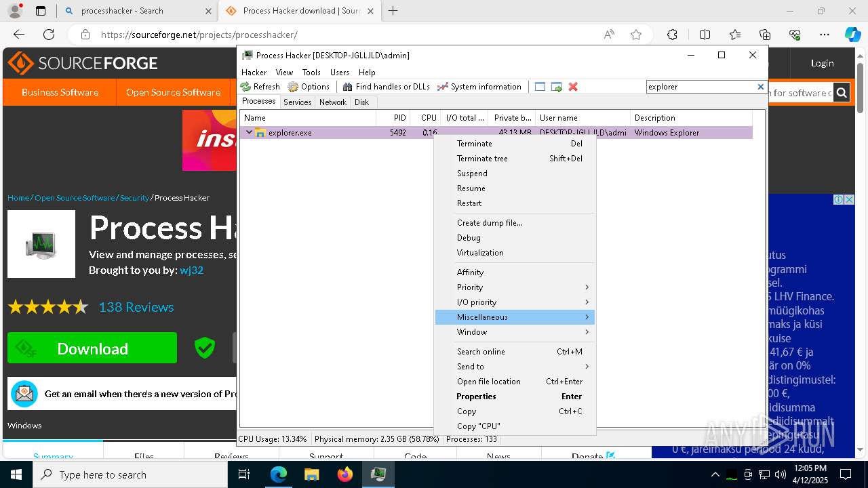This screenshot has height=488, width=868.
Task: Switch to the Services tab
Action: tap(298, 102)
